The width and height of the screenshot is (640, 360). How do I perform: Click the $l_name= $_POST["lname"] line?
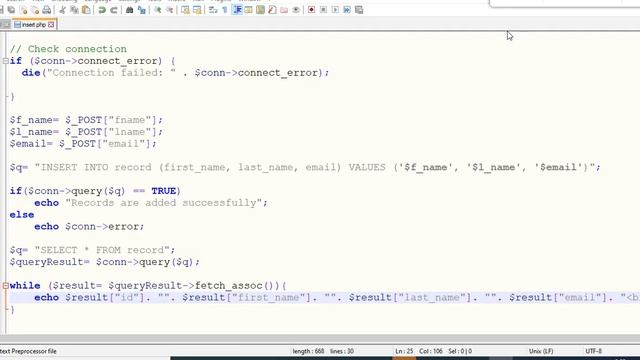pos(86,132)
